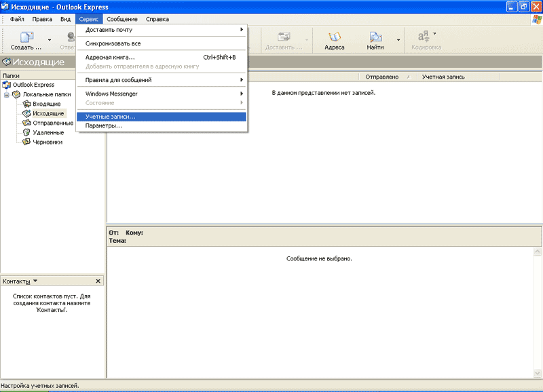The width and height of the screenshot is (543, 392).
Task: Click the status bar text Настройка учетных записей
Action: click(x=40, y=385)
